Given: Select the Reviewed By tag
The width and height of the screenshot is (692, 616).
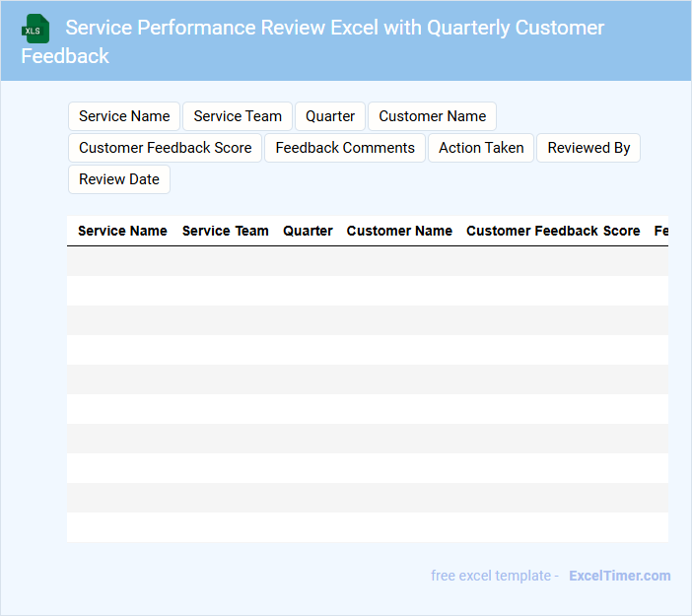Looking at the screenshot, I should coord(588,148).
